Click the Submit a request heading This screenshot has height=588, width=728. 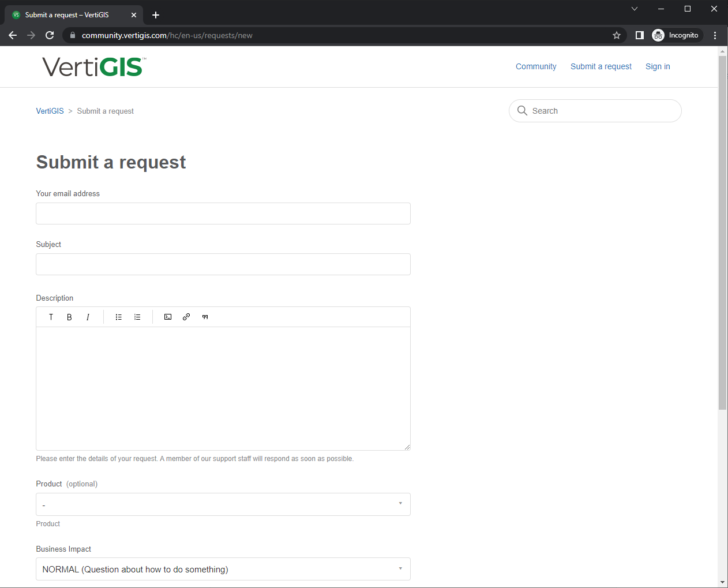pos(111,162)
